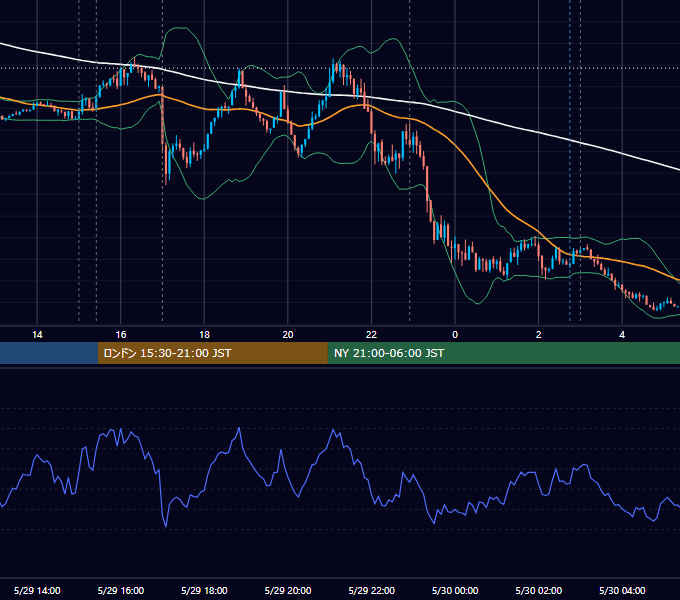This screenshot has height=600, width=680.
Task: Click the 5/30 04:00 time label
Action: pos(622,590)
